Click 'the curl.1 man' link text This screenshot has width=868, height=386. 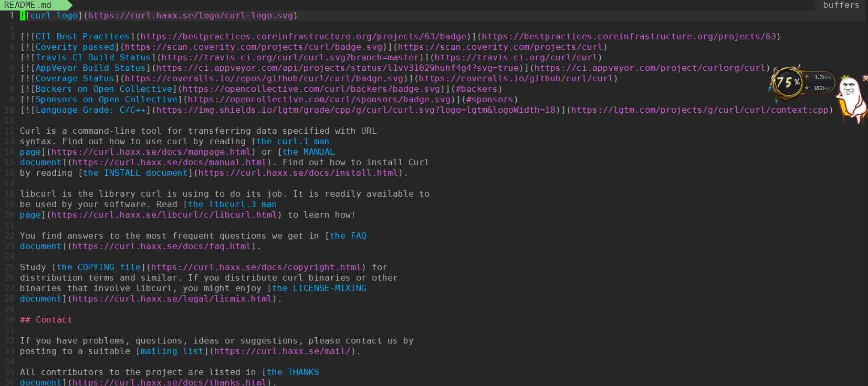click(293, 141)
